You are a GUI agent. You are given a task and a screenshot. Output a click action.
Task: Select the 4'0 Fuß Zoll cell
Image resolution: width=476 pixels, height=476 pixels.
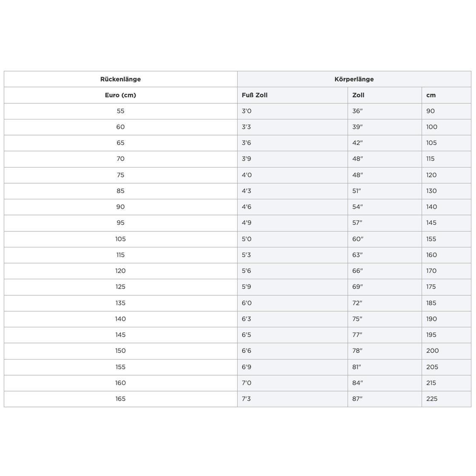246,175
